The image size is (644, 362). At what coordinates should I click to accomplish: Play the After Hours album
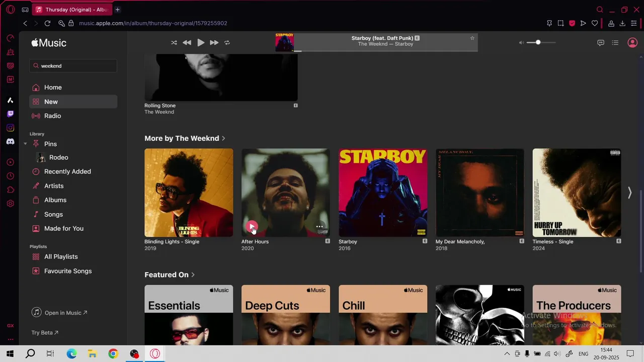[x=252, y=227]
